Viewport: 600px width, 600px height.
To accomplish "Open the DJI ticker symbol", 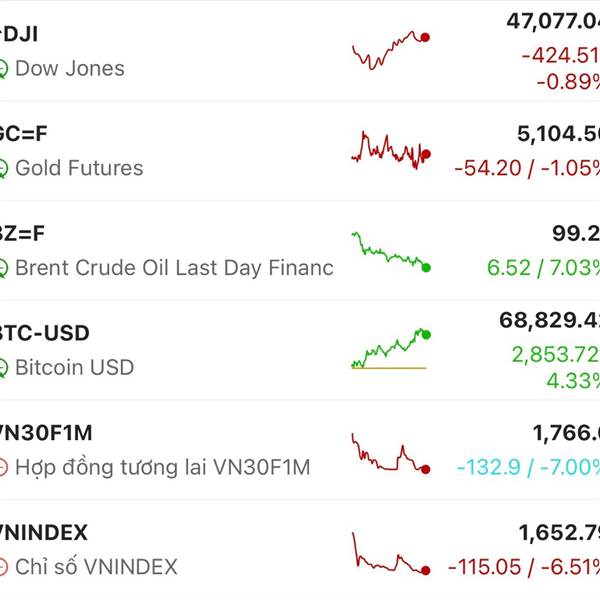I will 20,35.
